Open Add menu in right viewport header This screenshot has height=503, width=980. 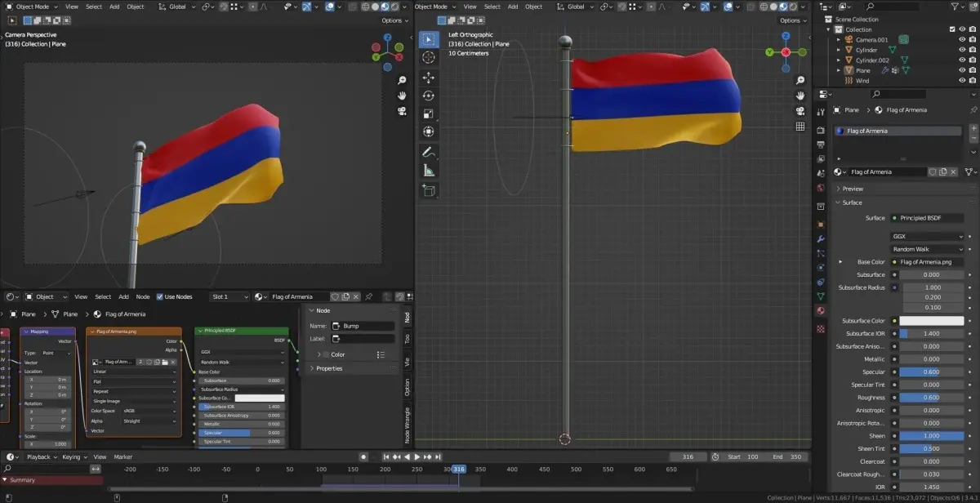(513, 7)
